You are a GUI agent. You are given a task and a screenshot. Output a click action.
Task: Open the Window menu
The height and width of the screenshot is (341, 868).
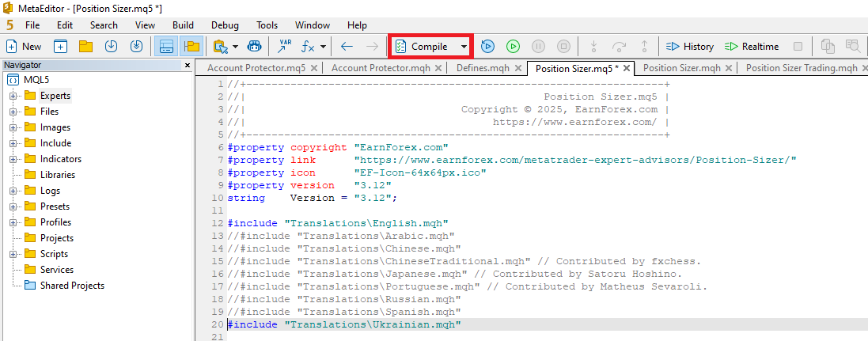[x=313, y=25]
